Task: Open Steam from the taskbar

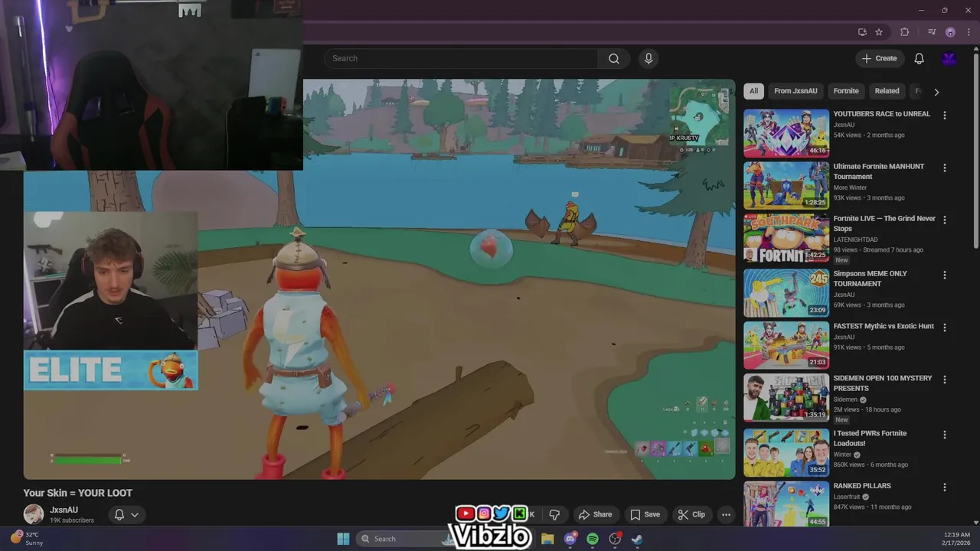Action: pos(637,539)
